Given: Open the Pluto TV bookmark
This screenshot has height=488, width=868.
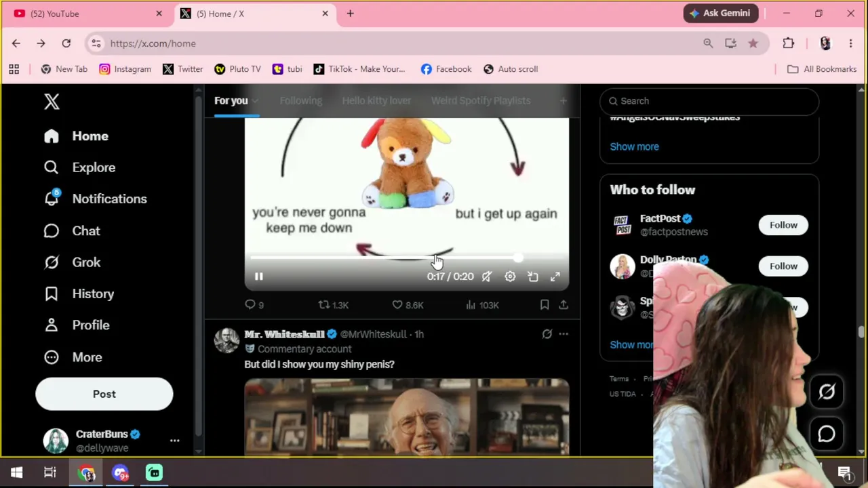Looking at the screenshot, I should point(237,69).
